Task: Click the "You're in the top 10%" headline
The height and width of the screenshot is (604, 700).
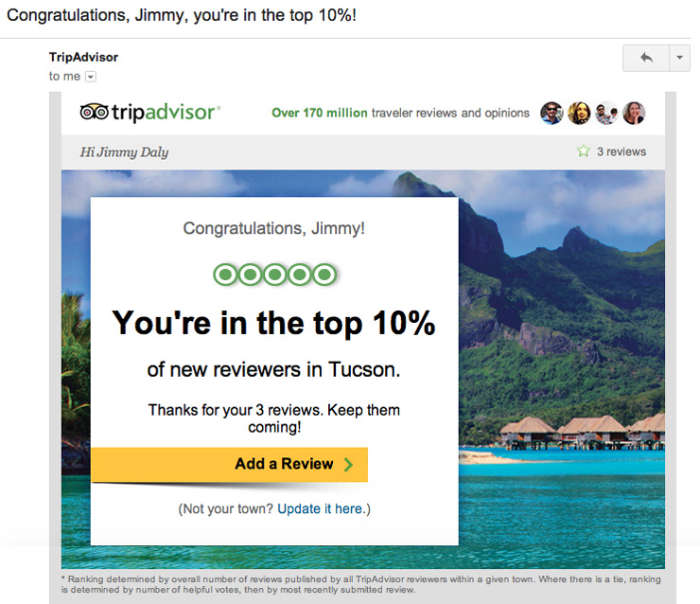Action: (273, 323)
